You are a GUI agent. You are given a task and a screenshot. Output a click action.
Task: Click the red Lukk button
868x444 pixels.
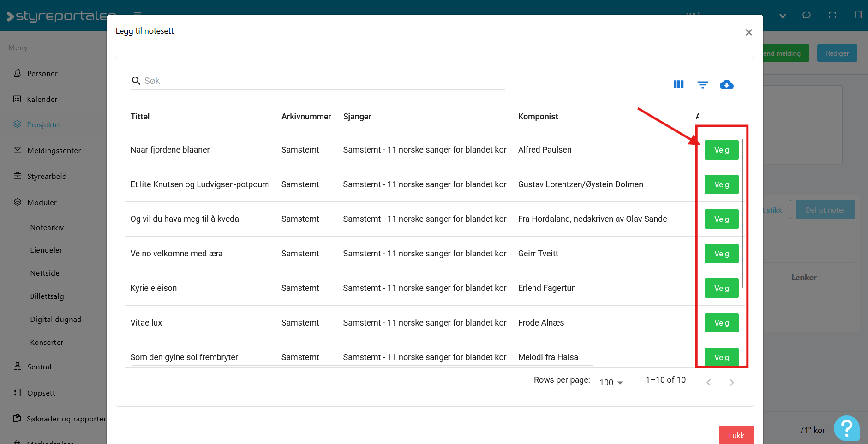736,435
